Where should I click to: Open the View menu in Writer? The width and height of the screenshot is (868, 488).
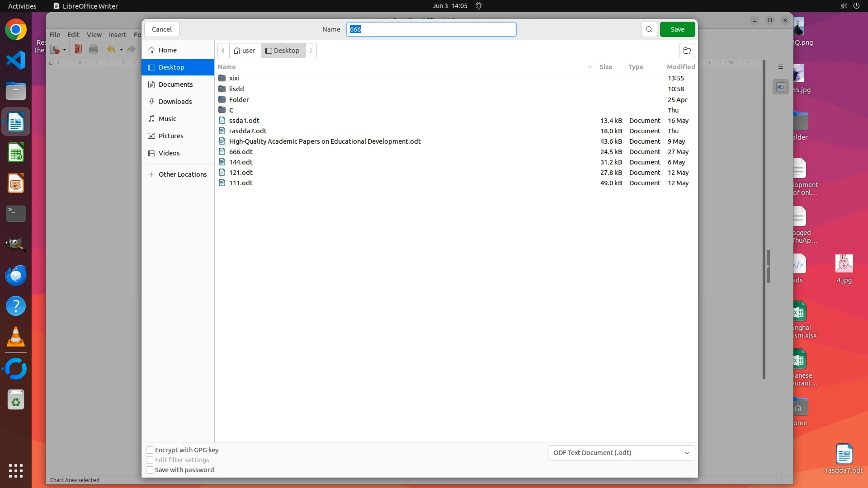point(94,35)
